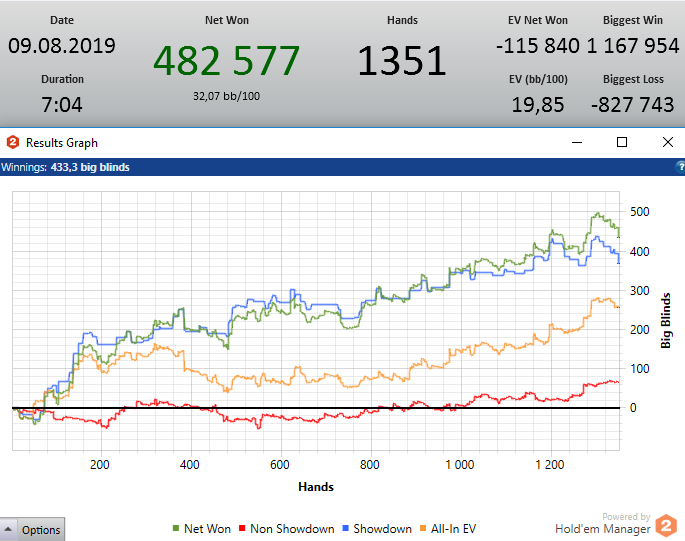This screenshot has height=541, width=685.
Task: Maximize the Results Graph window
Action: [x=622, y=142]
